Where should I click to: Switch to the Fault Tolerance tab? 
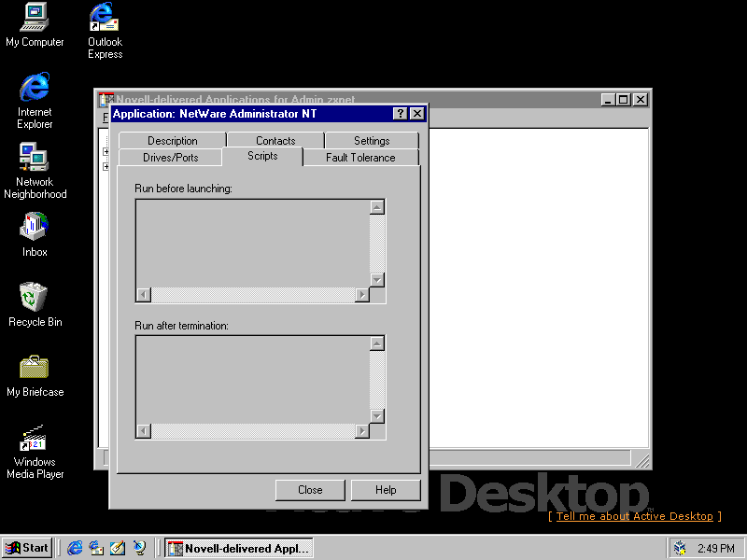(x=360, y=157)
